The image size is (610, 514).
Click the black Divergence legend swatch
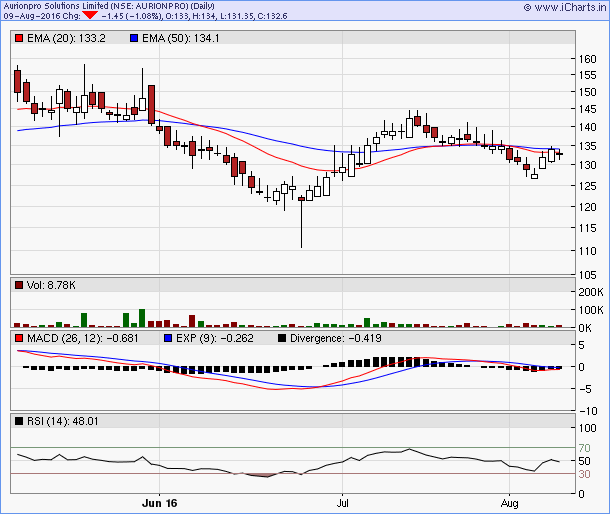point(282,338)
